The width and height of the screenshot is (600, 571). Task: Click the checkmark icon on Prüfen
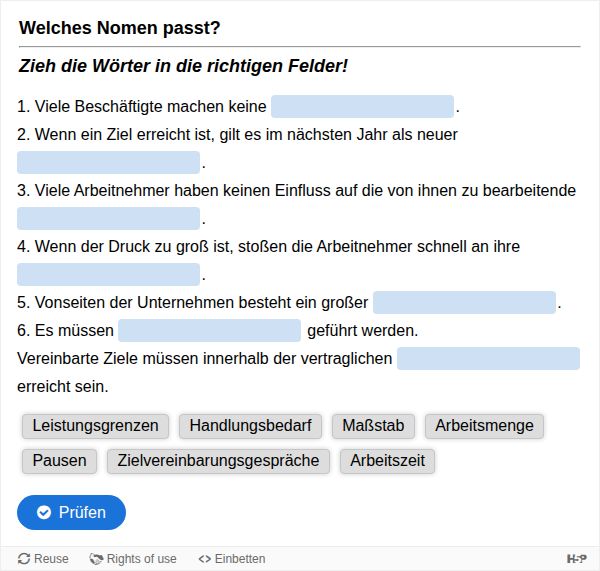pos(44,512)
